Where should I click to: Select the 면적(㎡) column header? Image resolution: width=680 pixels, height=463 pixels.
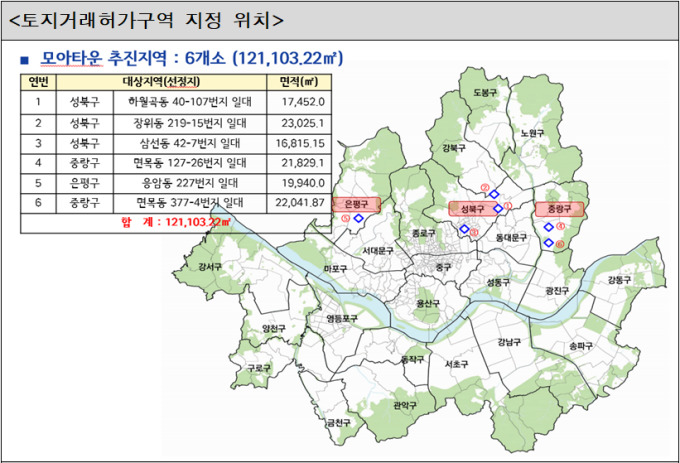coord(299,82)
